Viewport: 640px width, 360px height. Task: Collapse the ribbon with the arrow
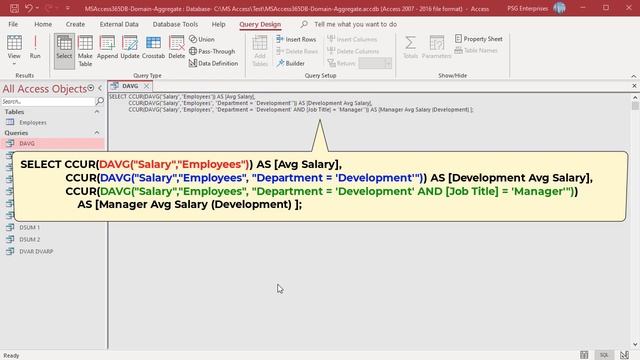coord(633,76)
